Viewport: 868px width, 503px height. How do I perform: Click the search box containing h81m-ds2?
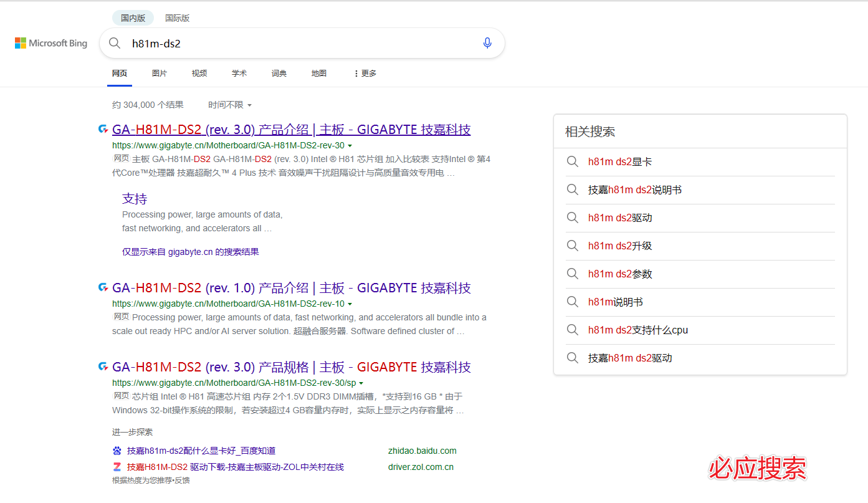pos(302,43)
